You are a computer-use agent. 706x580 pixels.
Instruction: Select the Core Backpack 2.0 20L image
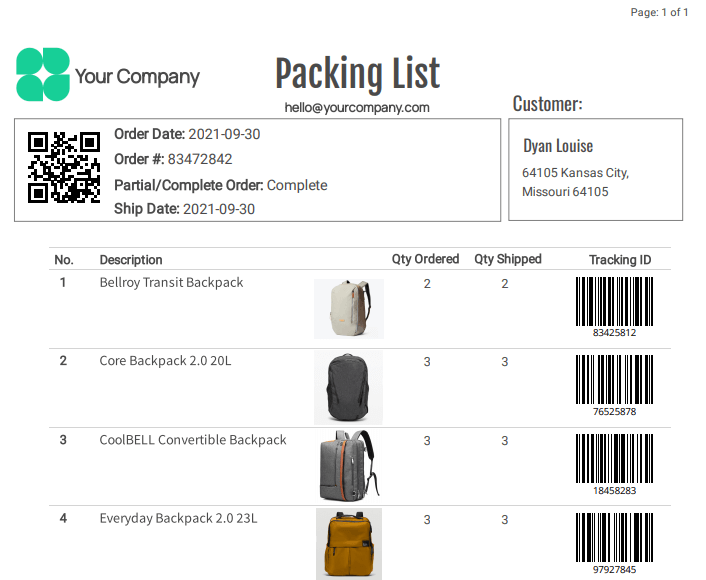(x=348, y=388)
